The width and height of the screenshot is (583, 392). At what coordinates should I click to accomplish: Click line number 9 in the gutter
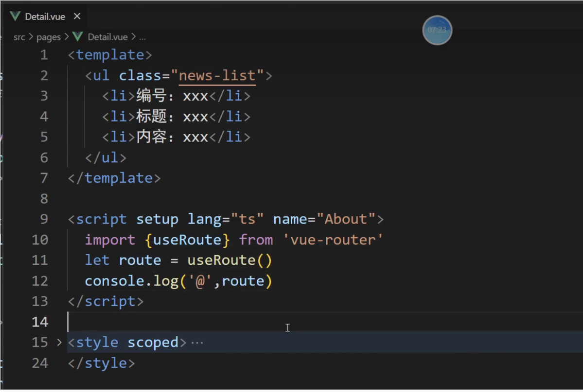click(44, 219)
